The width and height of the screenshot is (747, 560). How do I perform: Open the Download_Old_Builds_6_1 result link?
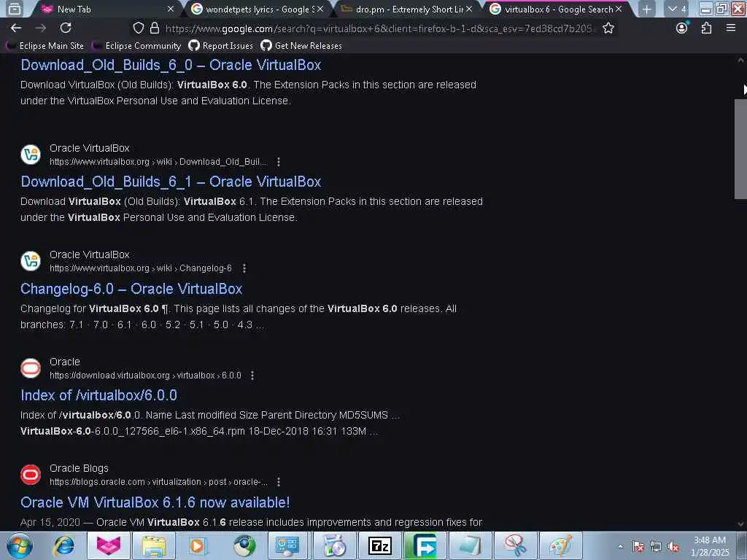coord(171,182)
